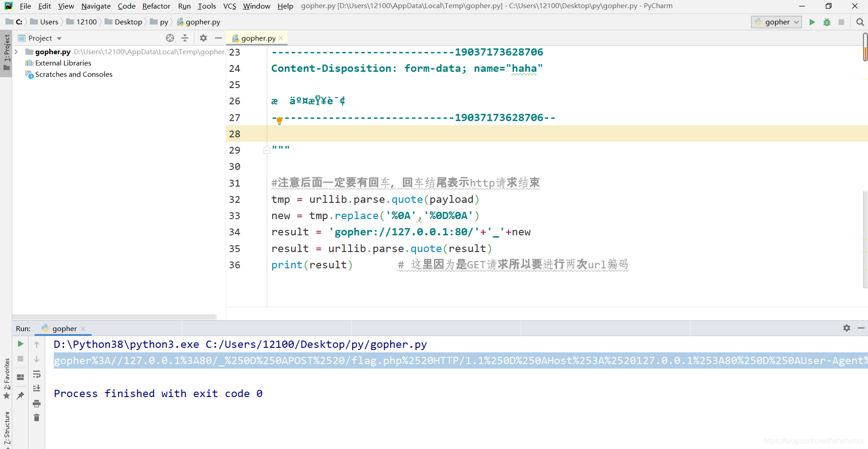Click the 12100 breadcrumb folder

[x=81, y=22]
